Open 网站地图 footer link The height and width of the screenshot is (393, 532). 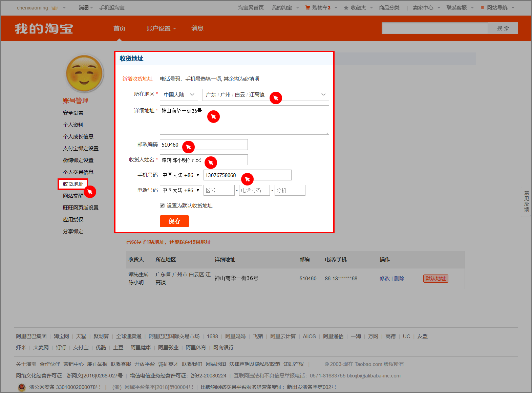(x=216, y=364)
